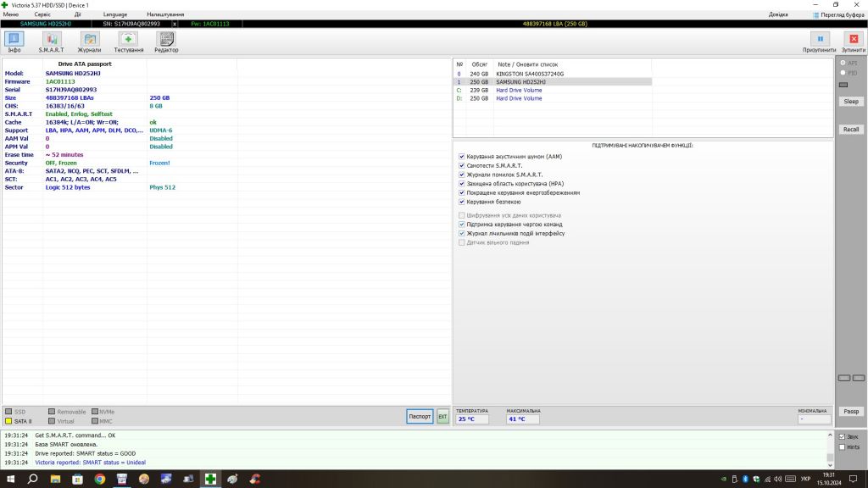This screenshot has height=488, width=868.
Task: Open the Журнали logs section
Action: (x=89, y=42)
